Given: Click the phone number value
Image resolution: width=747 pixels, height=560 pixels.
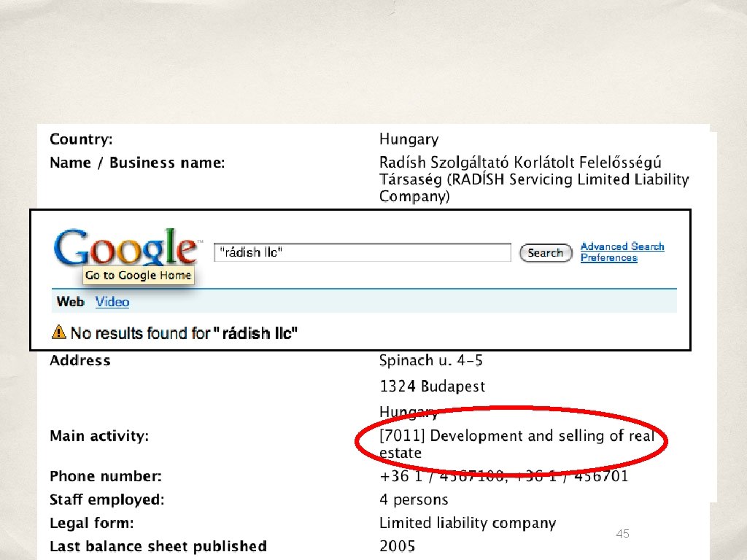Looking at the screenshot, I should [x=503, y=476].
